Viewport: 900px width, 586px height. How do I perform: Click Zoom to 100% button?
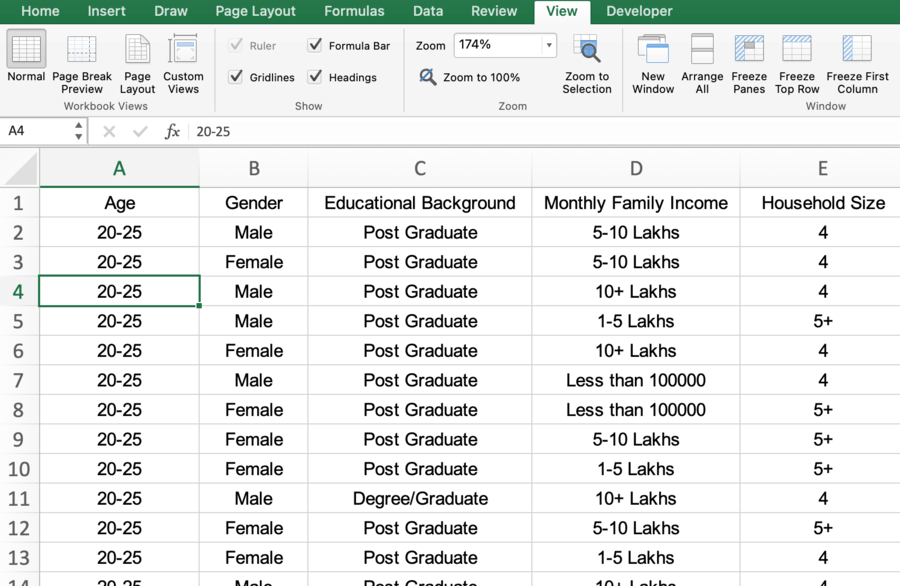click(470, 77)
